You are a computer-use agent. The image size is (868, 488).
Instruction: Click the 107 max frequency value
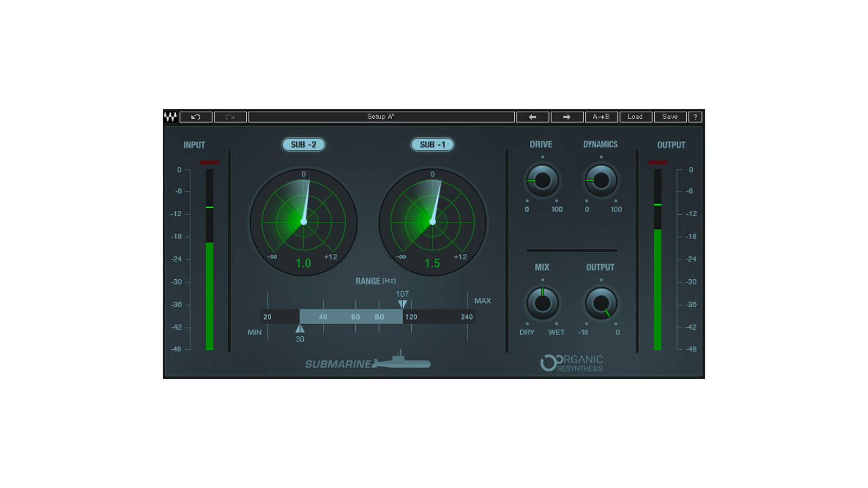(x=402, y=294)
